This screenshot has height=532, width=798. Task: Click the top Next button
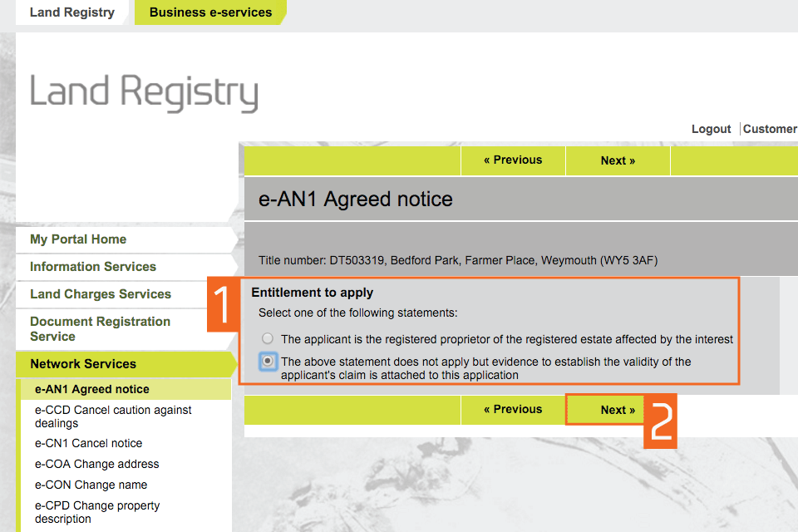(x=618, y=160)
